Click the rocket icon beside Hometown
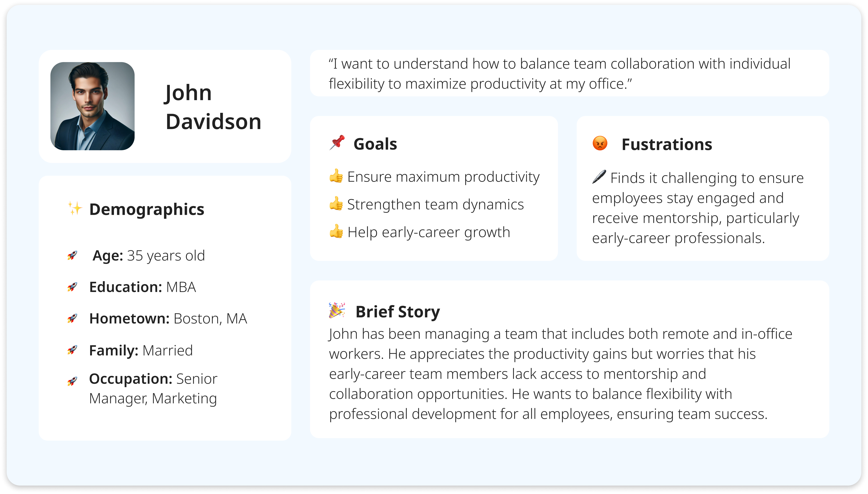This screenshot has height=494, width=868. [72, 318]
